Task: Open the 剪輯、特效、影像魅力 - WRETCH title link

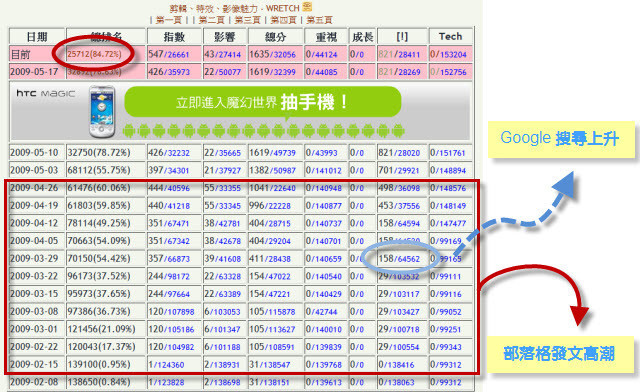Action: coord(235,8)
